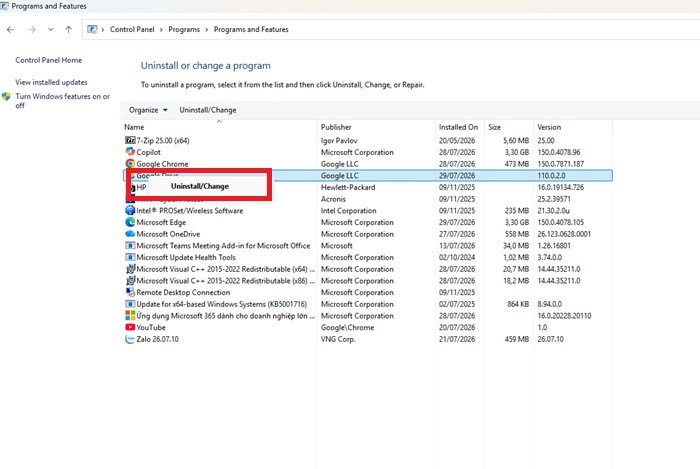Image resolution: width=700 pixels, height=469 pixels.
Task: Click the Visual C++ Redistributable (x64) icon
Action: pyautogui.click(x=130, y=269)
